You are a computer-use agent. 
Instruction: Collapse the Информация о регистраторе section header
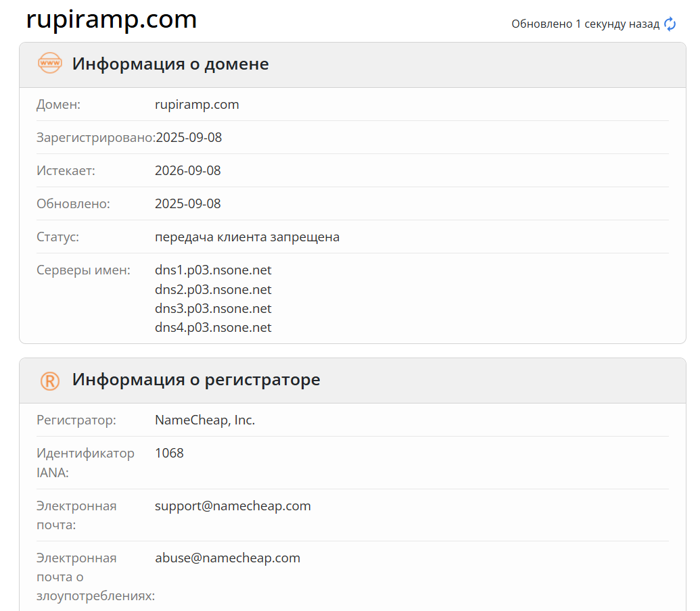tap(195, 380)
